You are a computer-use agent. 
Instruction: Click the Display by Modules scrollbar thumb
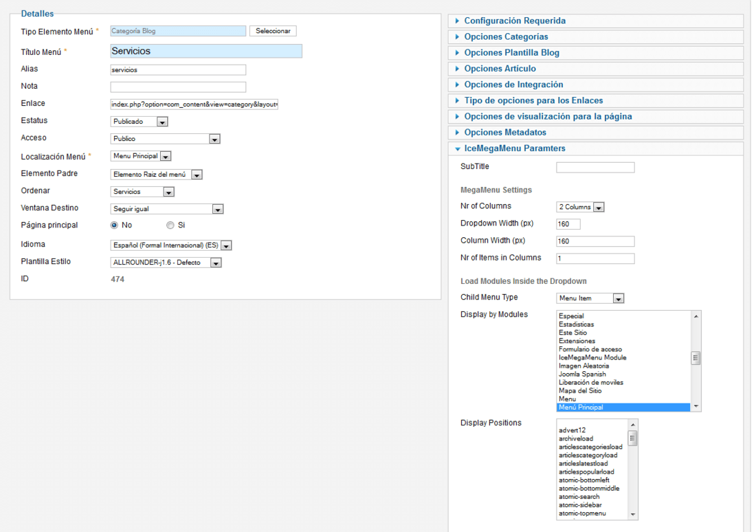(x=696, y=358)
